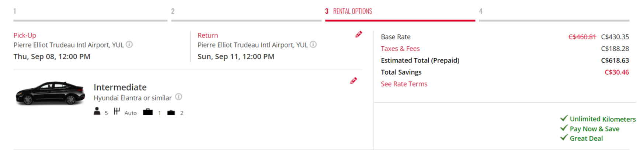Click the Great Deal checkmark

pyautogui.click(x=564, y=137)
